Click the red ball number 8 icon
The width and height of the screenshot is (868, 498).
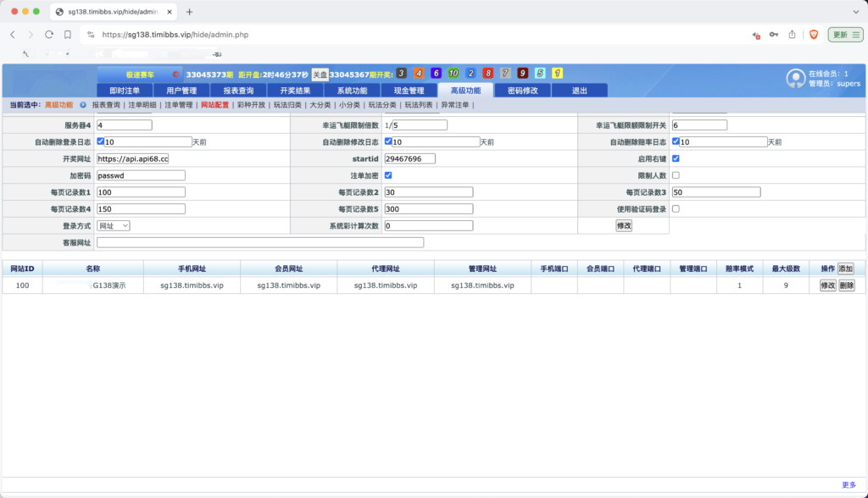tap(488, 74)
